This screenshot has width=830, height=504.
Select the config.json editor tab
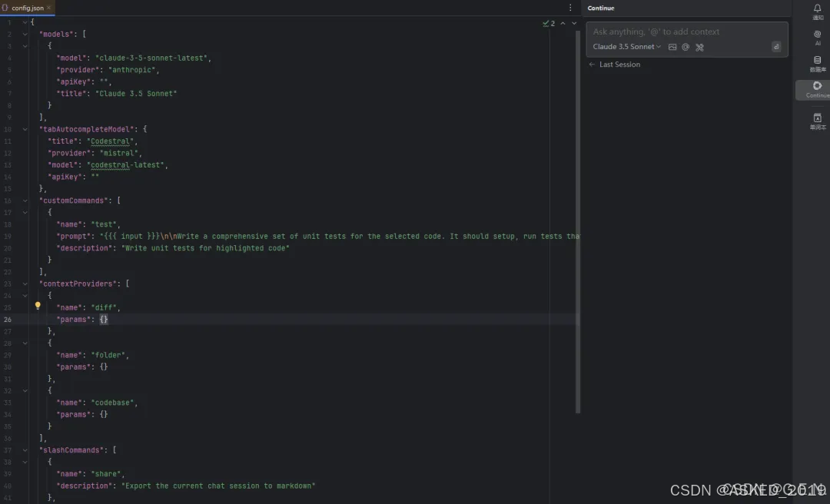27,8
